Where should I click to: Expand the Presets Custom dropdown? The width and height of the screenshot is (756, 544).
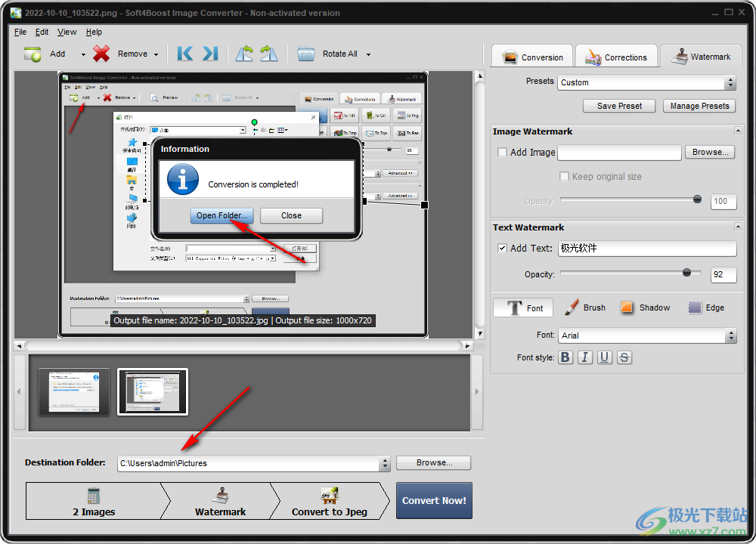click(730, 82)
